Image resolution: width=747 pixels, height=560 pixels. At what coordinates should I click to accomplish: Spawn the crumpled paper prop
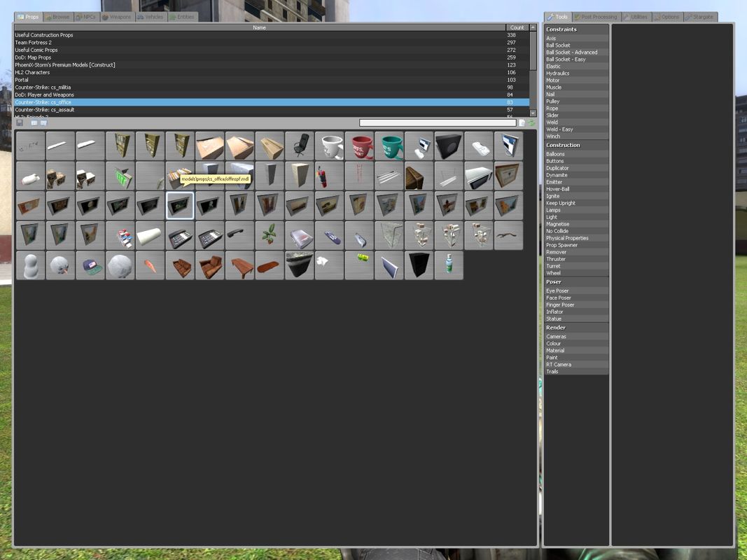(330, 266)
